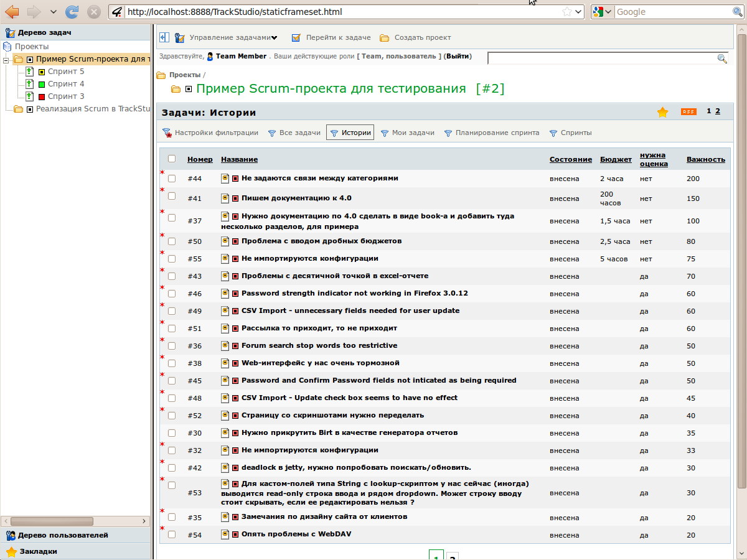Screen dimensions: 747x560
Task: Click the 'Выйти' logout link
Action: pos(458,56)
